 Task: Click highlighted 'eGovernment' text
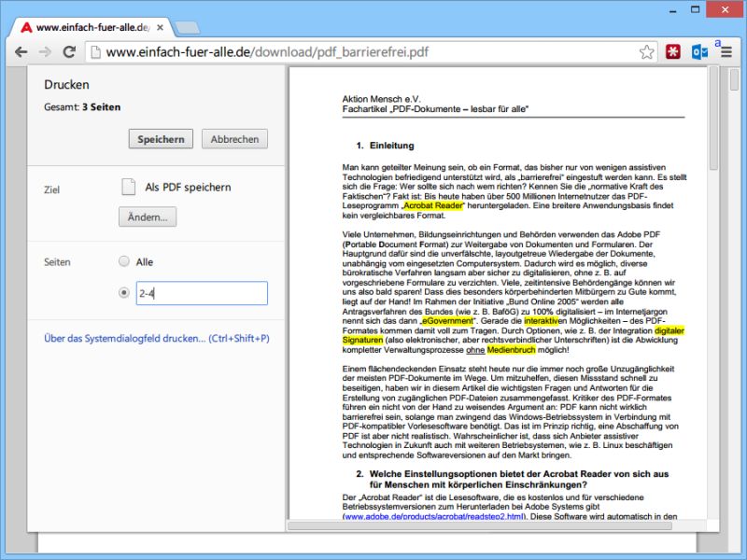tap(447, 321)
